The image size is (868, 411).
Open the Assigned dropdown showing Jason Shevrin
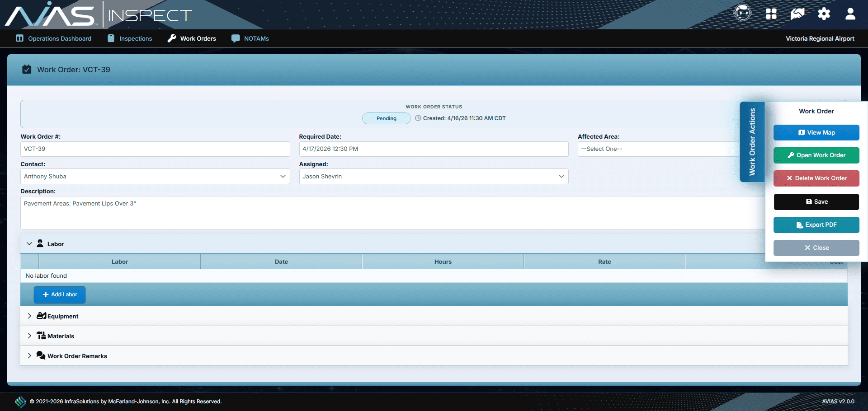pos(434,176)
